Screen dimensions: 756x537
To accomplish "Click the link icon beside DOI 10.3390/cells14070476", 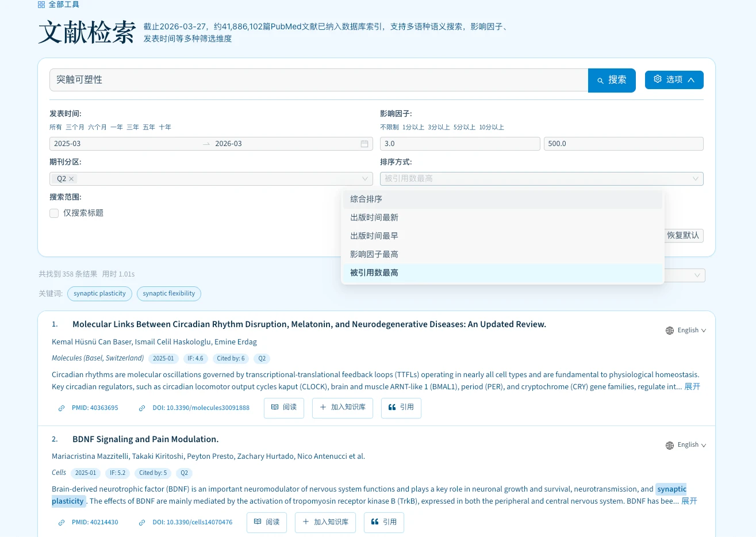I will (142, 523).
